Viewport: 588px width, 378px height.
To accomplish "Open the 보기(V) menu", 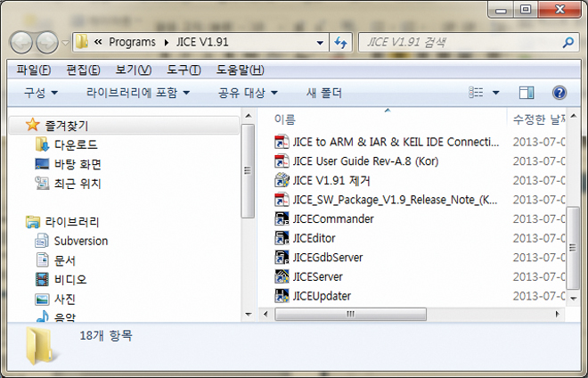I will [134, 70].
